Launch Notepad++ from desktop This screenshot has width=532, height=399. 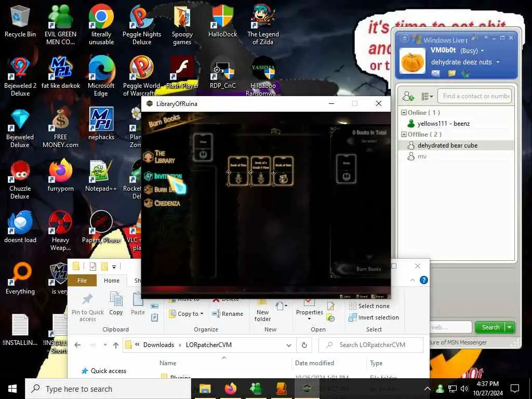pos(101,176)
